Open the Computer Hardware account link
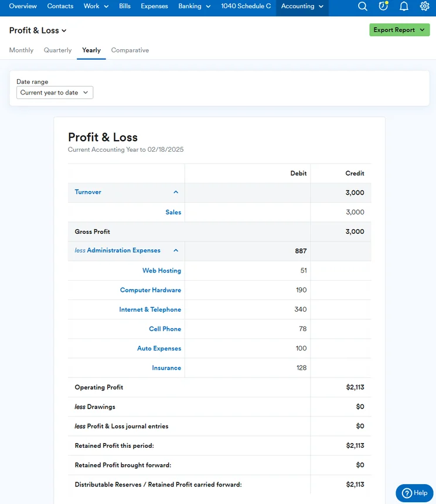436x504 pixels. pyautogui.click(x=151, y=290)
